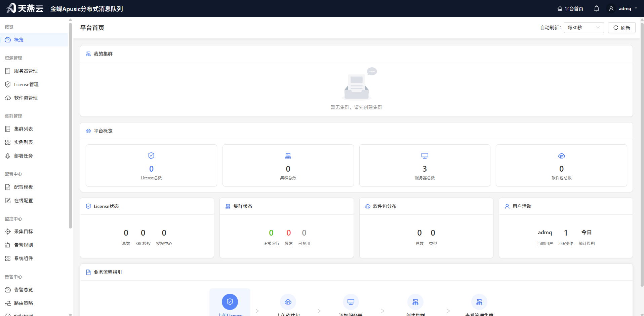Click the 告警规则 alarm icon
The height and width of the screenshot is (316, 644).
[x=8, y=245]
